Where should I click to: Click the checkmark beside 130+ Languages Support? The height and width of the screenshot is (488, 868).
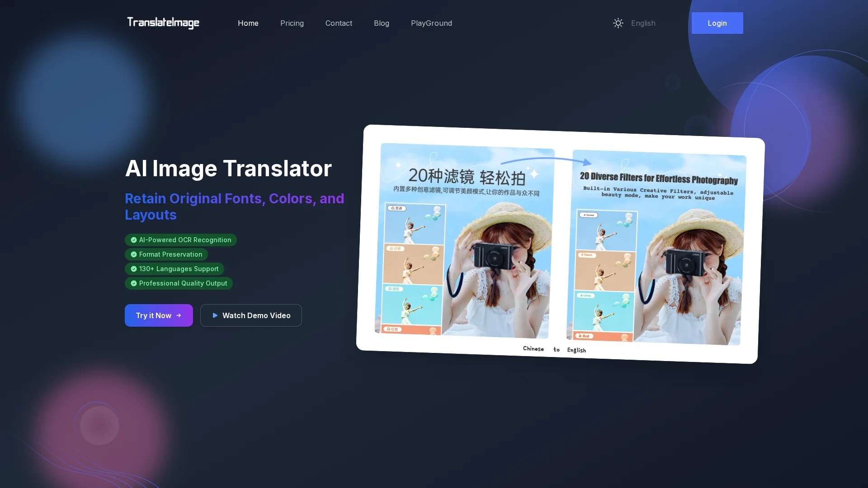coord(134,269)
